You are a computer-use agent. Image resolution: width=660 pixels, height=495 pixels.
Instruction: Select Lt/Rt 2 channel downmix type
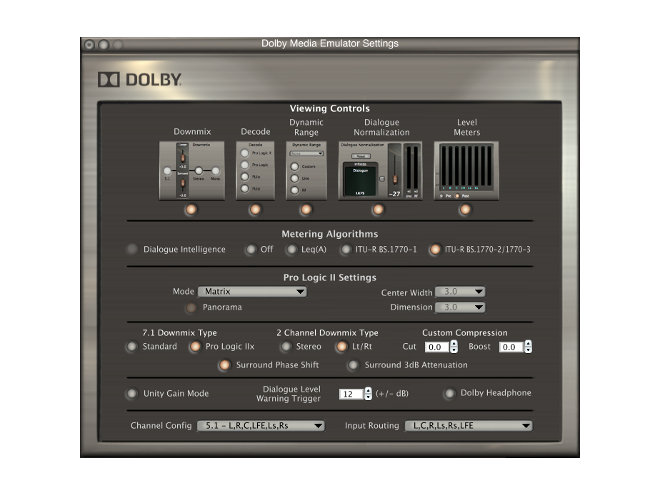pos(341,346)
